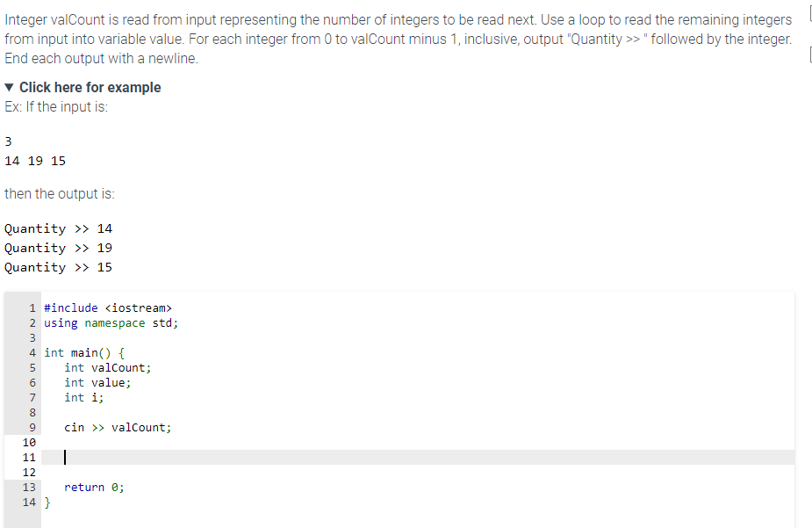Click line number 10 in the gutter
This screenshot has width=812, height=528.
point(29,442)
